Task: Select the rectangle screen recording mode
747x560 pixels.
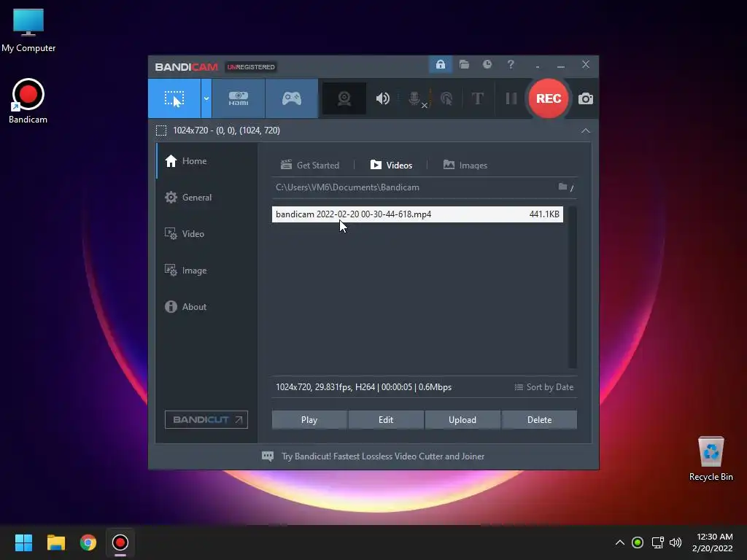Action: coord(174,98)
